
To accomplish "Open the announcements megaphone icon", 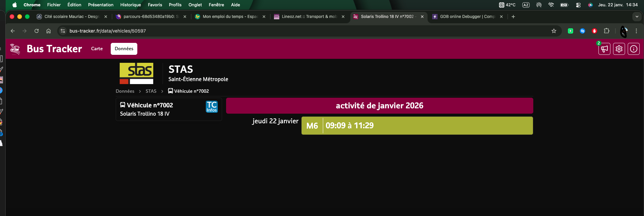I will (x=604, y=49).
